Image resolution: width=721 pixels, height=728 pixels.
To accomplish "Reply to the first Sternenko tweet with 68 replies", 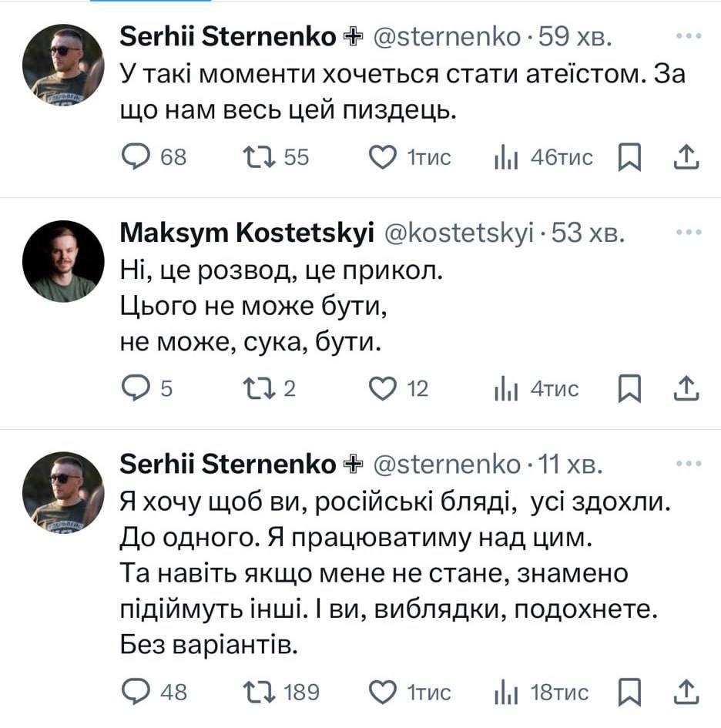I will coord(137,157).
